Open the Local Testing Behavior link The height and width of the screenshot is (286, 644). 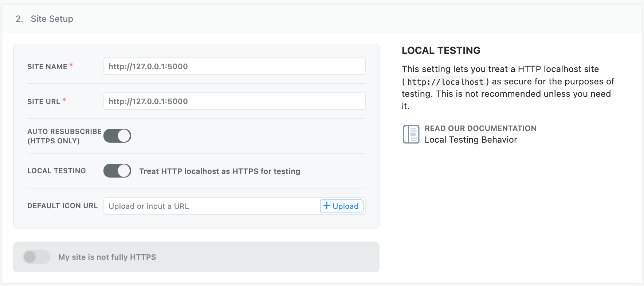(471, 140)
